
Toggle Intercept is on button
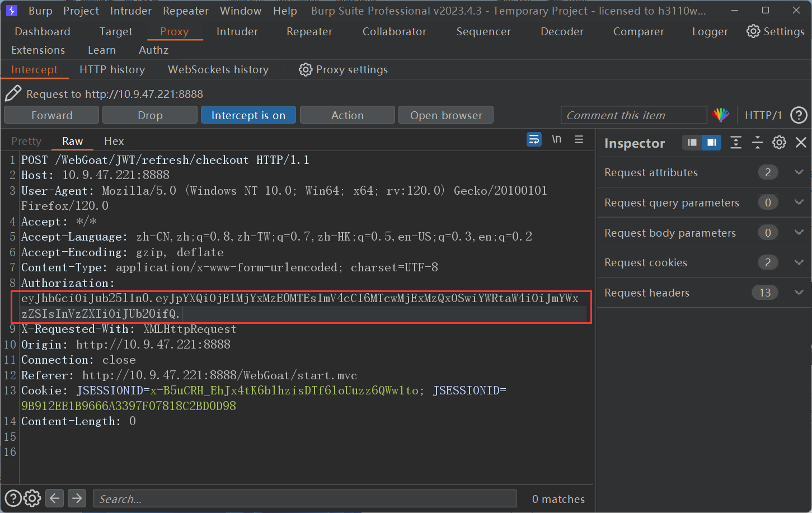pos(248,115)
